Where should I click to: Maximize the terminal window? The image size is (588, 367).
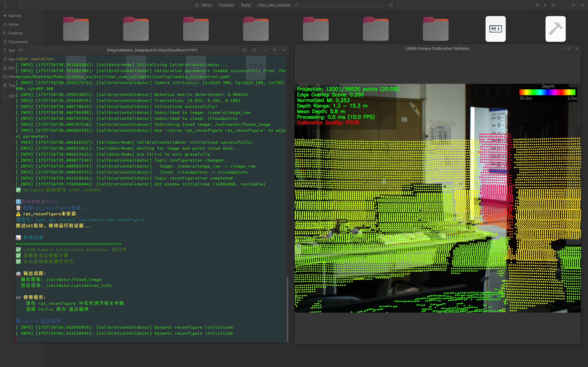coord(274,50)
